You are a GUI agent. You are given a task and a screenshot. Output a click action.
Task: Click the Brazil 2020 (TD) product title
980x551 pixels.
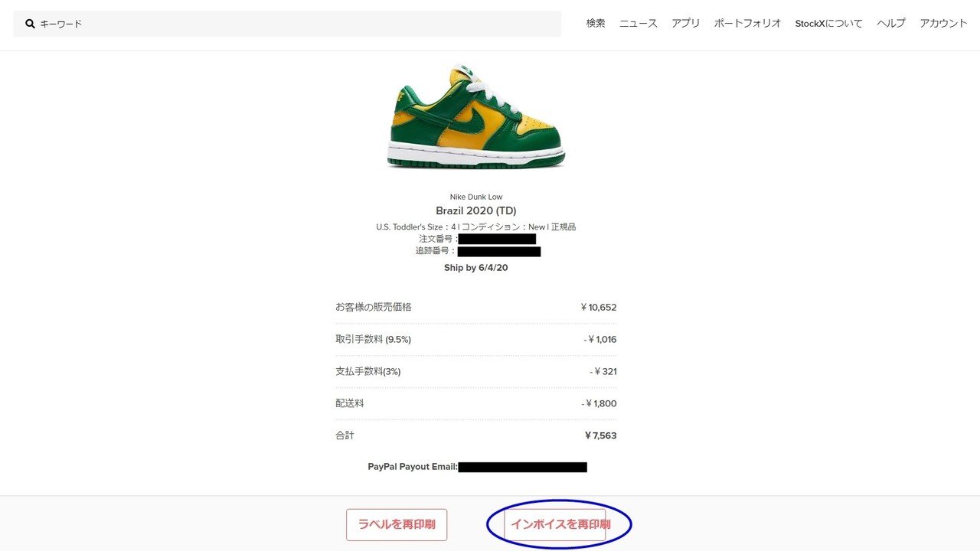pos(476,210)
